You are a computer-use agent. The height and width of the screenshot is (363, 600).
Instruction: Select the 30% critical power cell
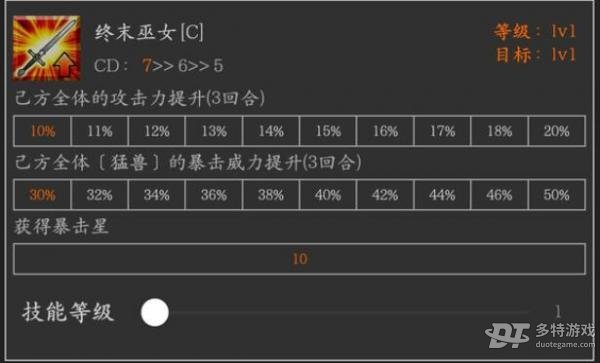click(42, 195)
